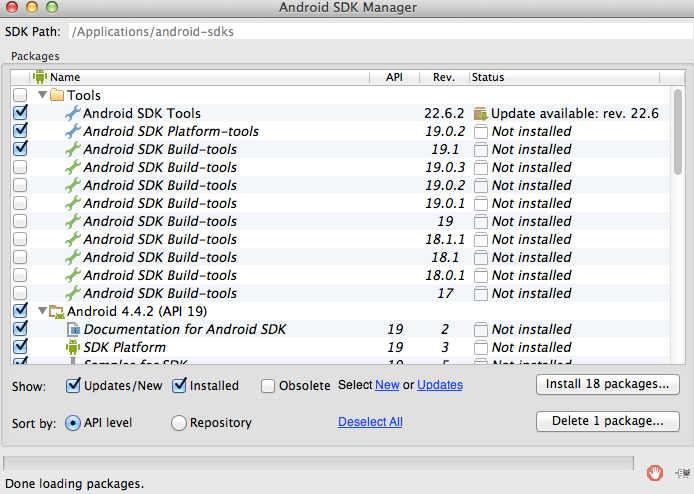Click the Android robot icon in Name header
This screenshot has height=494, width=694.
[40, 77]
